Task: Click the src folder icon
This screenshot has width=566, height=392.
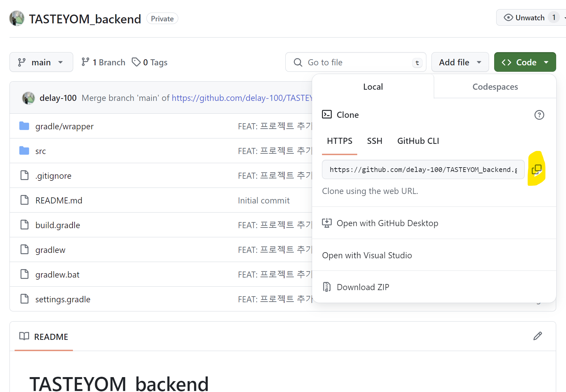Action: [24, 151]
